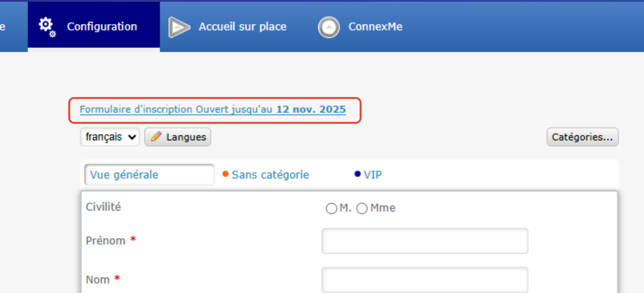Click the blue dot beside VIP
The image size is (644, 293).
(357, 174)
